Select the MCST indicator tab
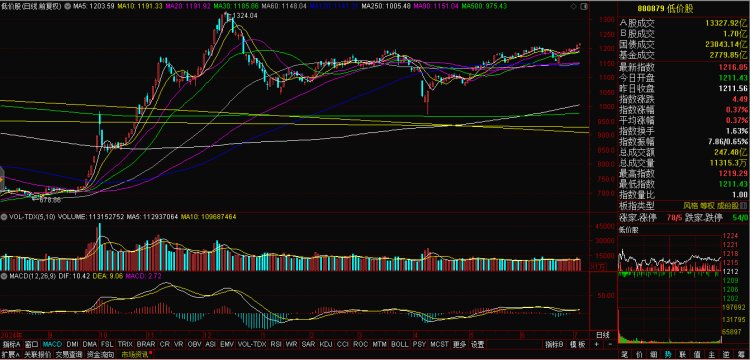The image size is (750, 360). [x=440, y=344]
